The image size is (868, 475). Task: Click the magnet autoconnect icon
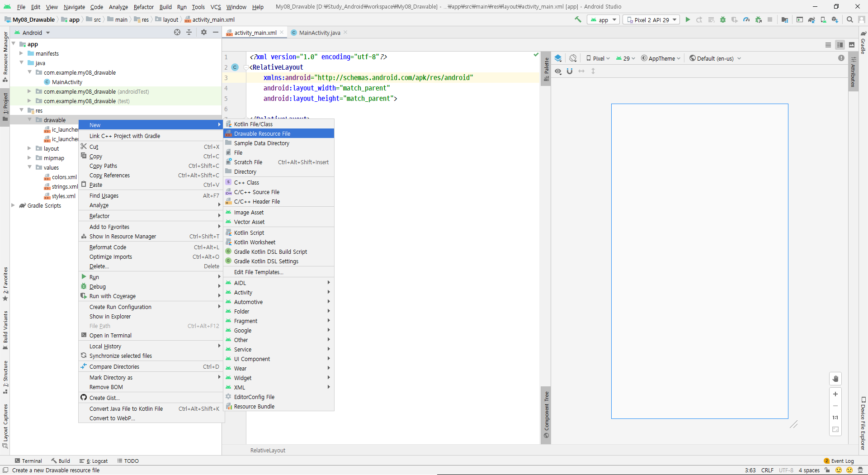(x=570, y=71)
